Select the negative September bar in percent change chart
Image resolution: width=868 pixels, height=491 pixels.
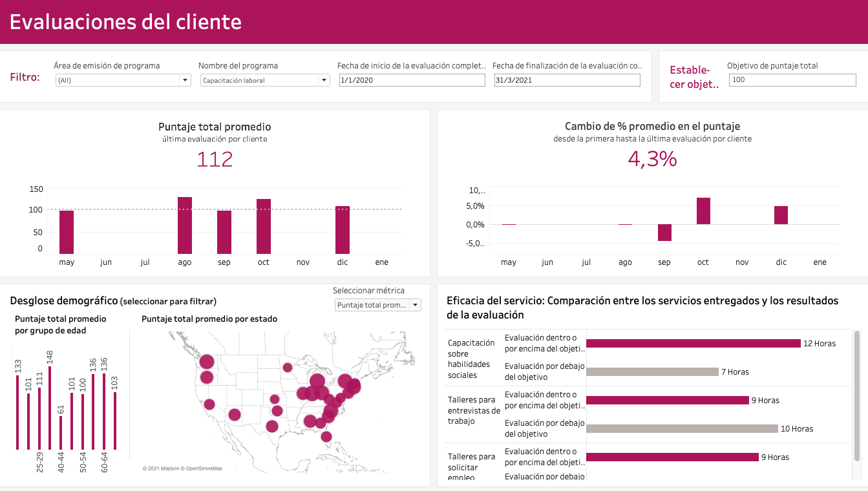click(x=664, y=233)
